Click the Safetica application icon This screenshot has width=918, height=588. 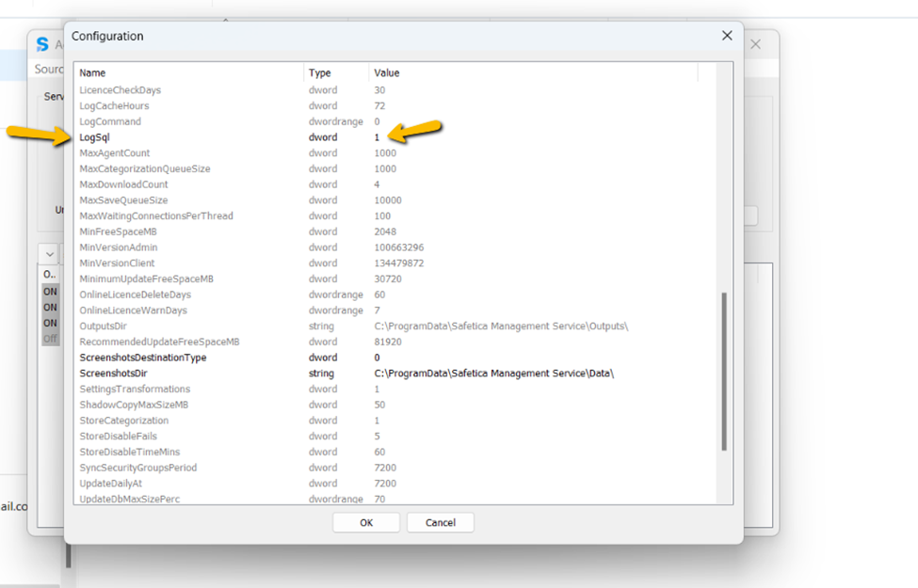41,44
